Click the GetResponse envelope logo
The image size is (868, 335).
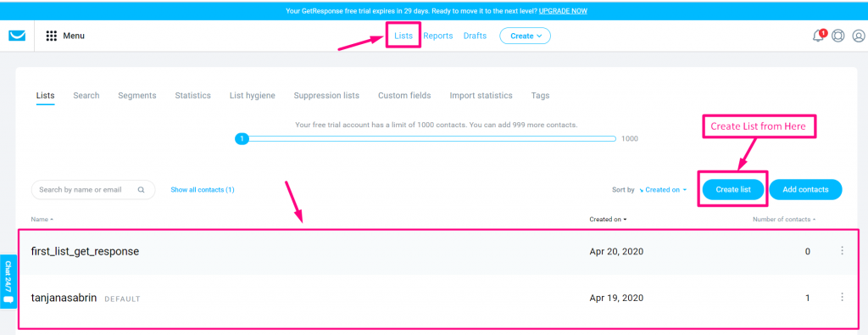click(17, 36)
